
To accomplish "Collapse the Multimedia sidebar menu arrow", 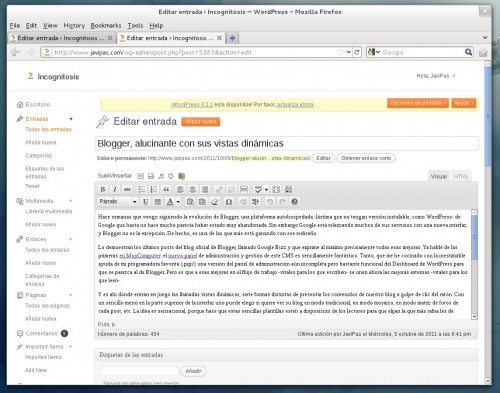I will (71, 201).
